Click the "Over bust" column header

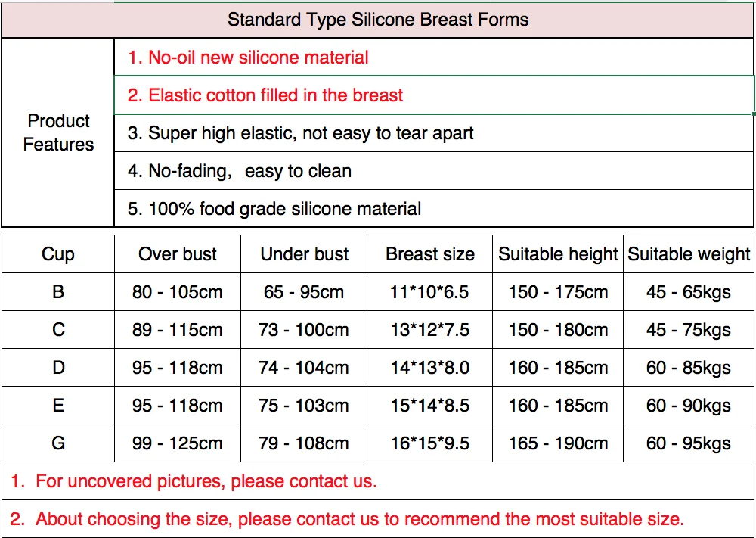178,254
